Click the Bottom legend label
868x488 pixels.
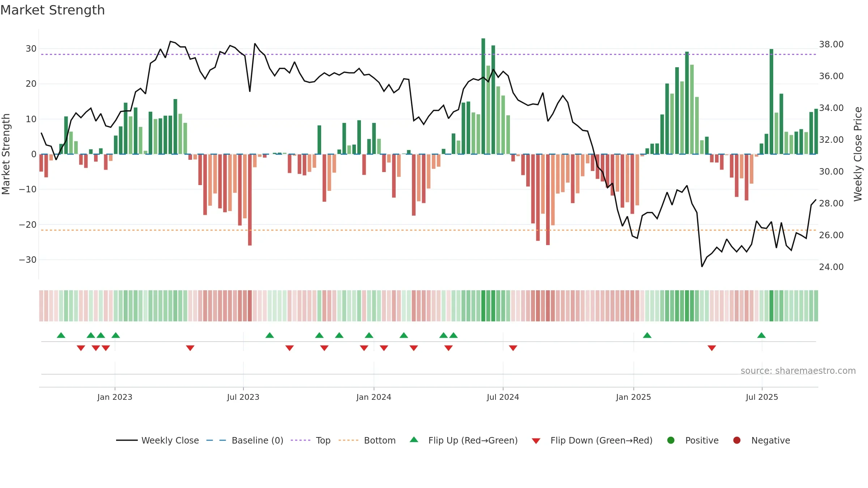click(380, 440)
